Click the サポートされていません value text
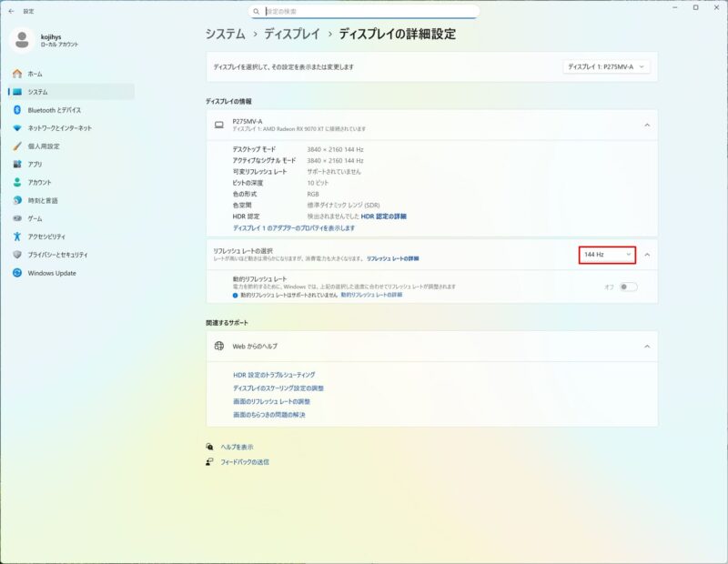 coord(334,172)
